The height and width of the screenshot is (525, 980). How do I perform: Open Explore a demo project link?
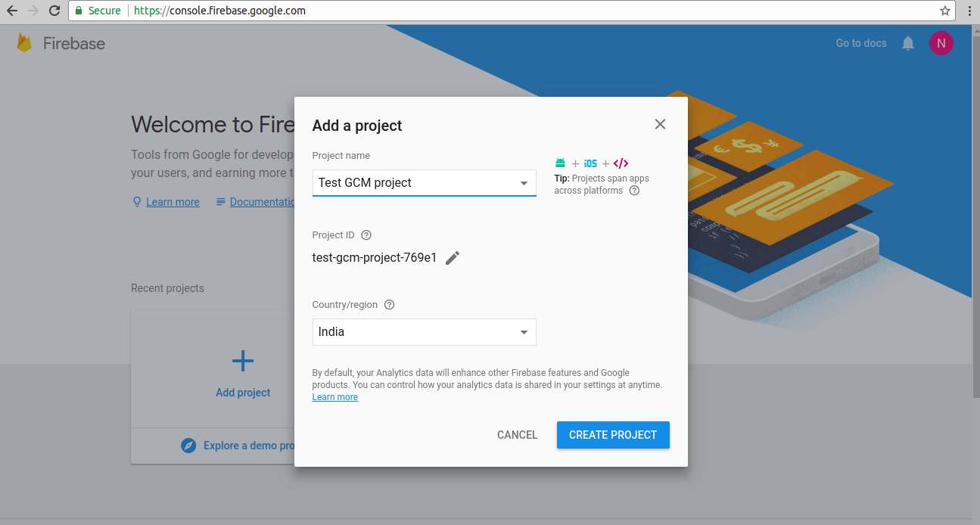click(x=249, y=446)
